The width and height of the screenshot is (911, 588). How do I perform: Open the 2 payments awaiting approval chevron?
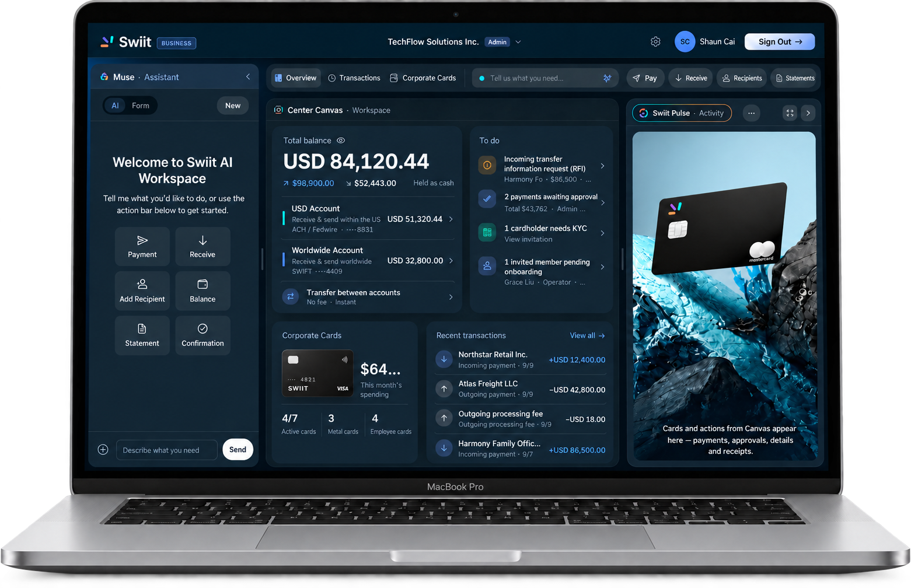pyautogui.click(x=602, y=202)
